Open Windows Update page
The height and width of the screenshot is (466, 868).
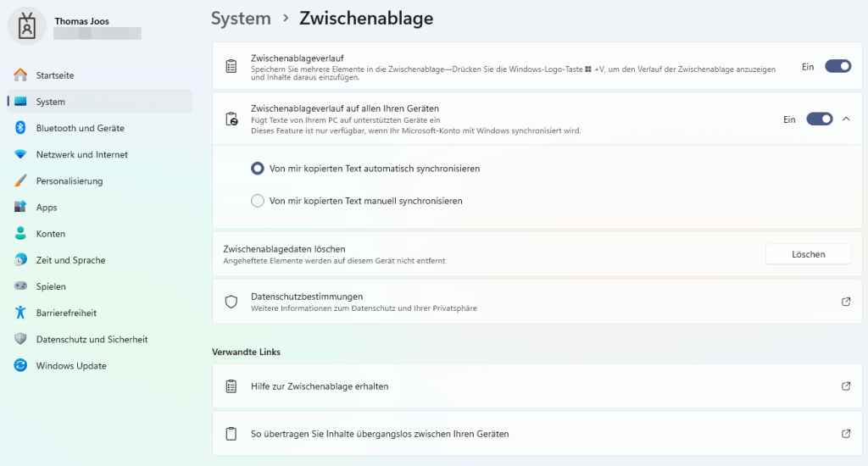point(100,366)
